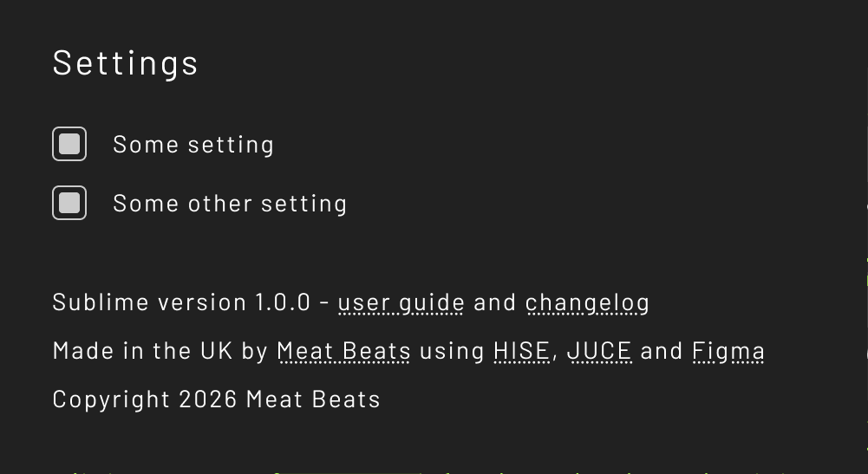This screenshot has width=868, height=474.
Task: Click the "Some setting" label text
Action: coord(193,145)
